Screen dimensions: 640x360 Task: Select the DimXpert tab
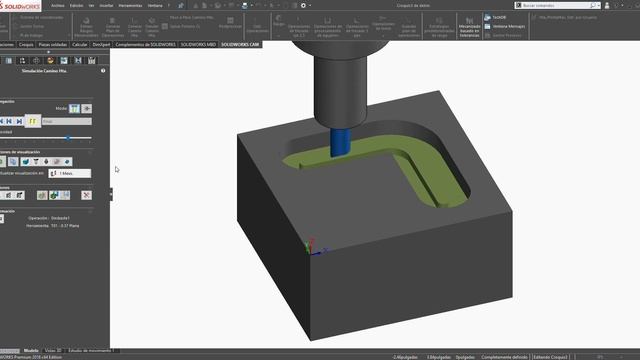101,44
